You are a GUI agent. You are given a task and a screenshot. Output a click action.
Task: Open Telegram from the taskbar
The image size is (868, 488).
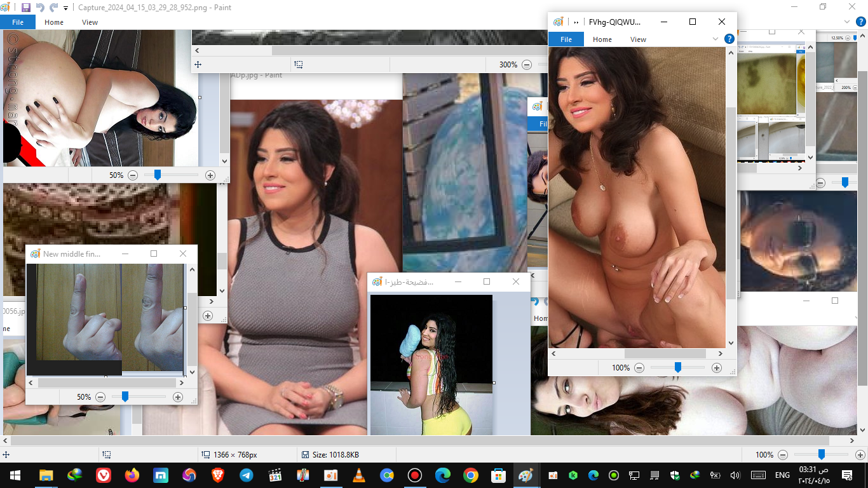point(246,475)
